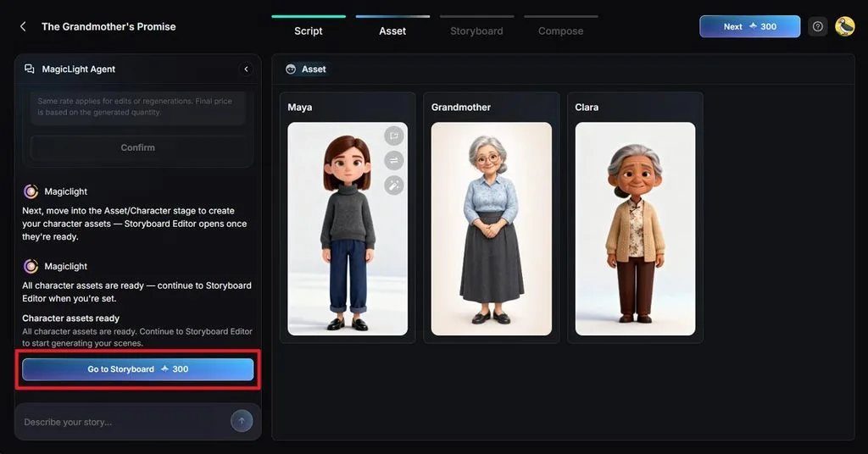Switch to the Asset tab
This screenshot has width=868, height=454.
392,31
